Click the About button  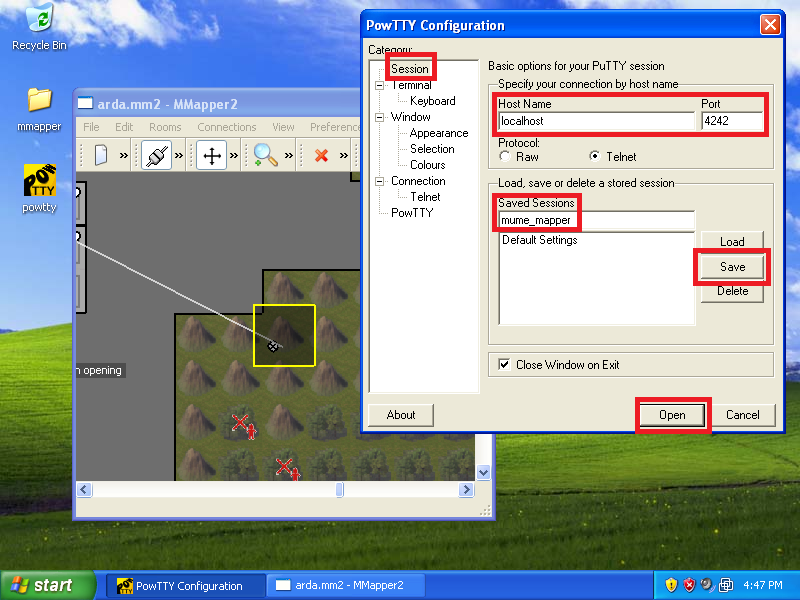401,415
